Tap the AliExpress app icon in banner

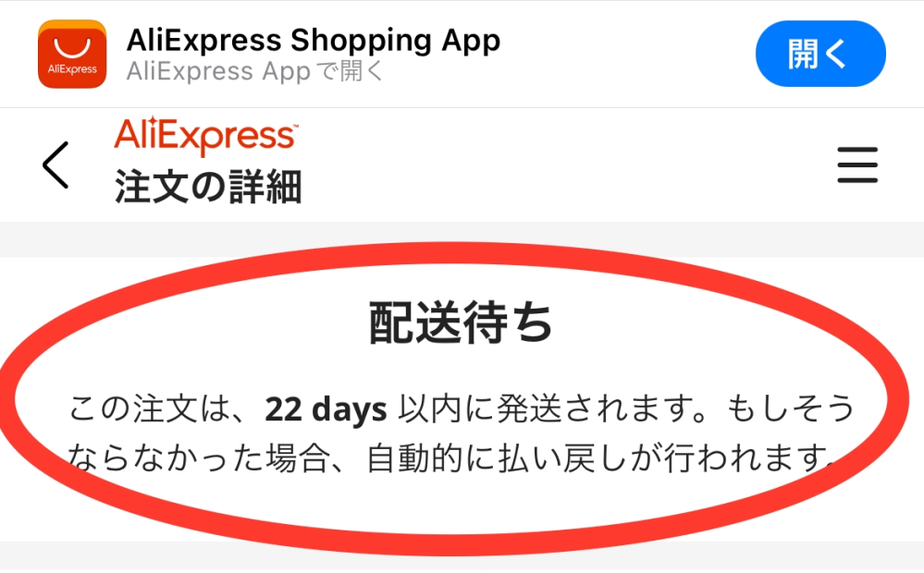point(72,54)
